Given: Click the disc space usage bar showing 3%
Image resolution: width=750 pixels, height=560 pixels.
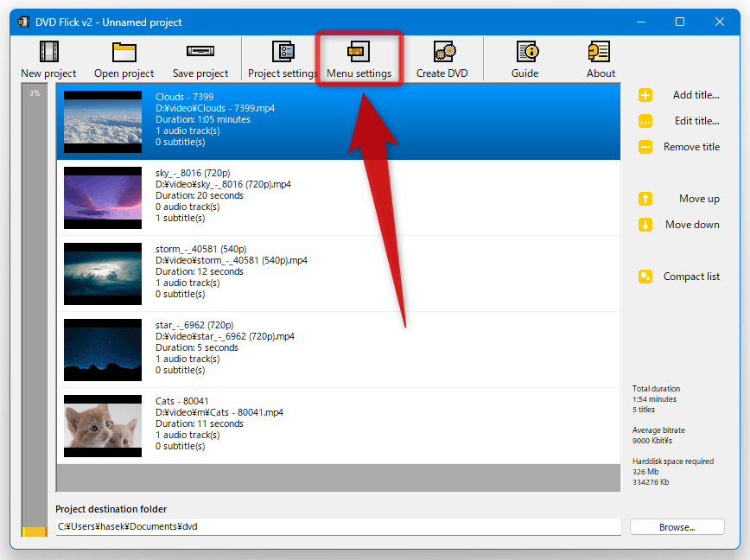Looking at the screenshot, I should click(x=35, y=310).
